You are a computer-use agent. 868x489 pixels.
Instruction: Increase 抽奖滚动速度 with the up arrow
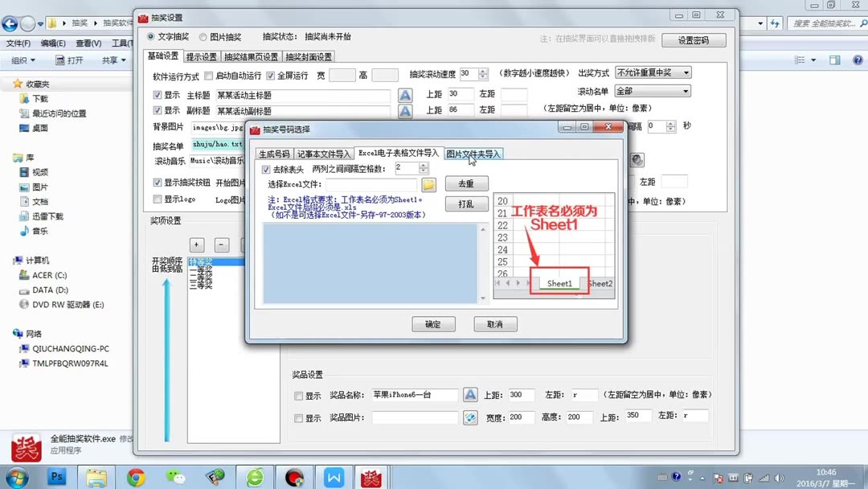point(484,68)
